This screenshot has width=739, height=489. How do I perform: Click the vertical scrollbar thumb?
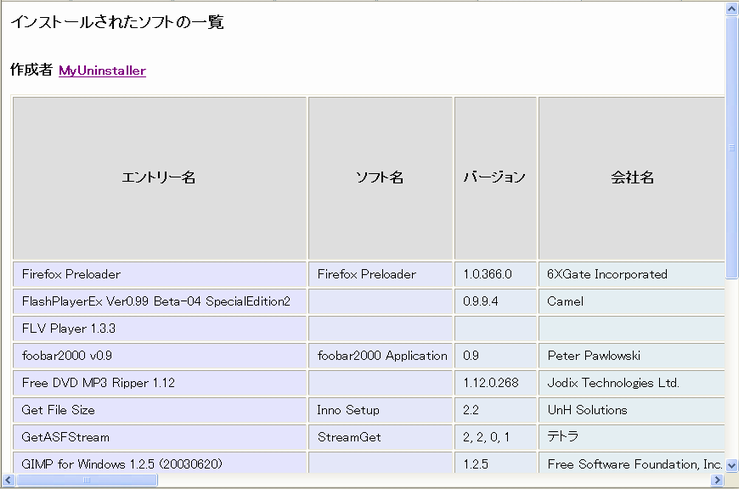(731, 147)
